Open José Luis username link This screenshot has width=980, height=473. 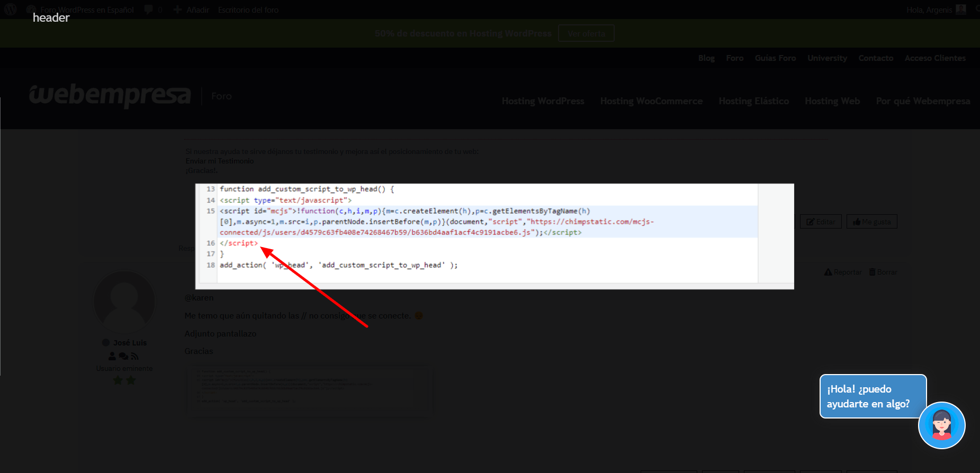[130, 343]
